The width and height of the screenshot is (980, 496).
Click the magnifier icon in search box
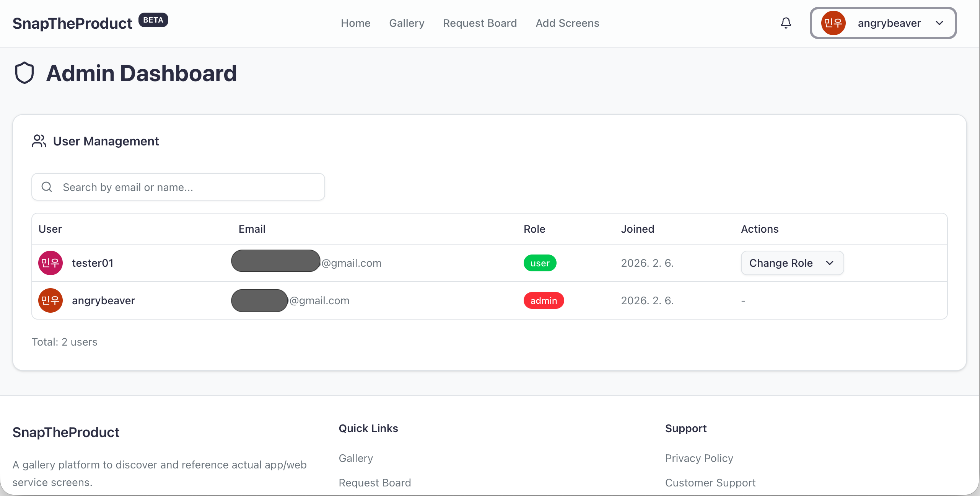tap(47, 187)
